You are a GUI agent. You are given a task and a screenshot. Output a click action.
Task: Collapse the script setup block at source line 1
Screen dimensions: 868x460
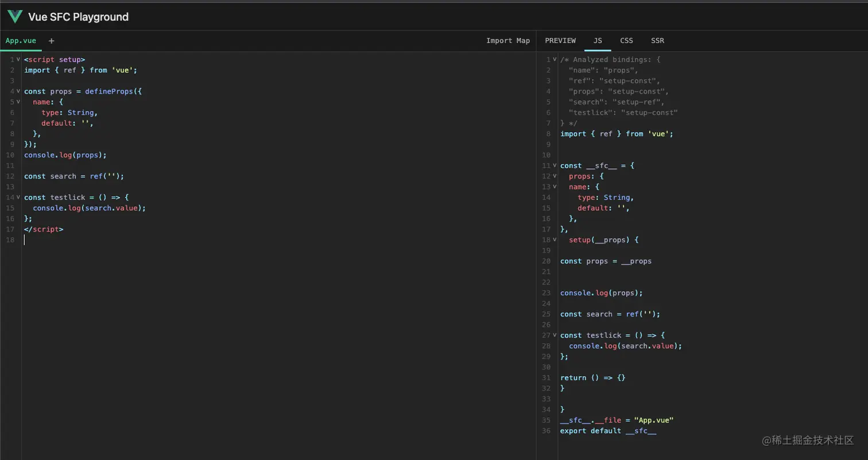pyautogui.click(x=18, y=59)
